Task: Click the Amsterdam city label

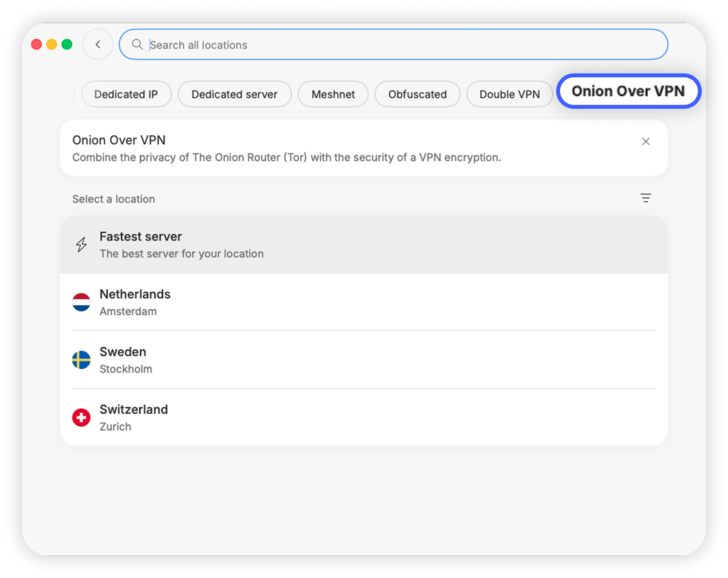Action: coord(128,311)
